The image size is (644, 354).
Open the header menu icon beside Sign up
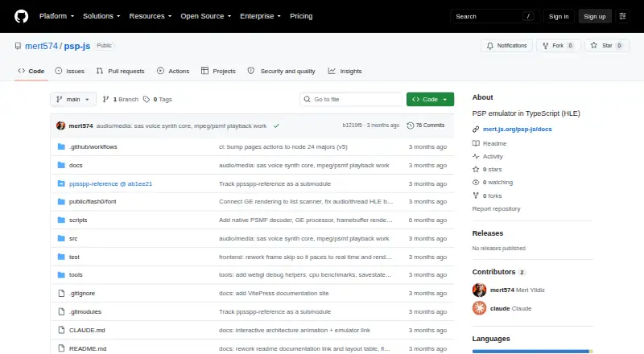622,16
